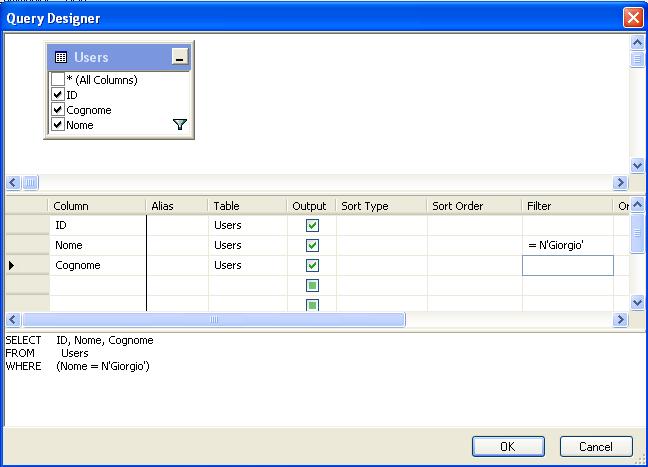This screenshot has height=467, width=648.
Task: Click grid pane vertical scrollbar thumb
Action: 637,233
